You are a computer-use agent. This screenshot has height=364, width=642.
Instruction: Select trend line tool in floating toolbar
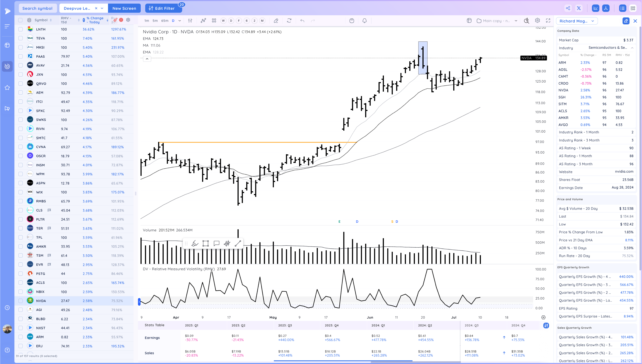click(x=238, y=244)
